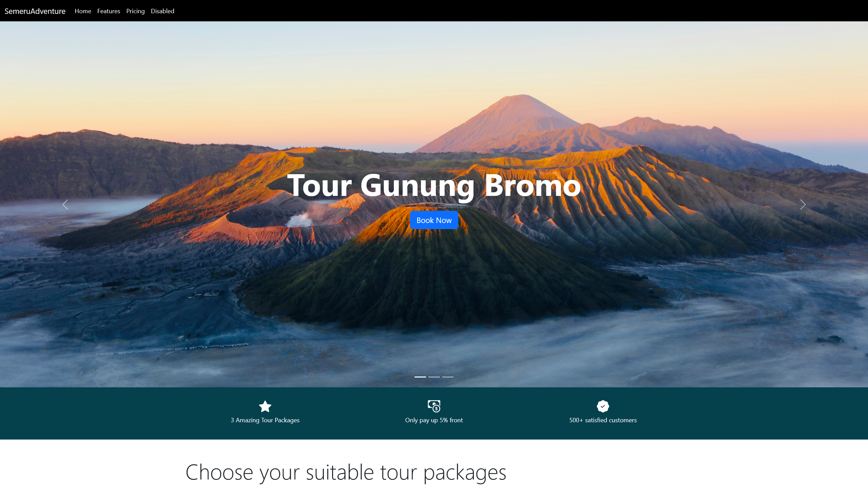Viewport: 868px width, 488px height.
Task: Click the 3 Amazing Tour Packages text
Action: point(265,420)
